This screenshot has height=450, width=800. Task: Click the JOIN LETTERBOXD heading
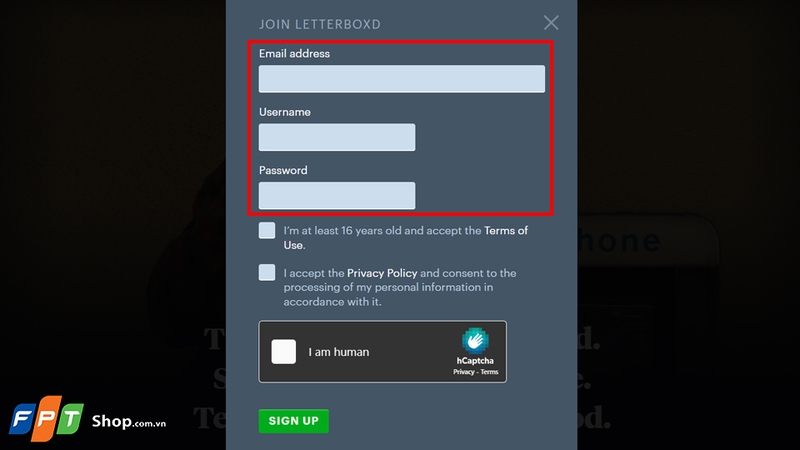point(320,24)
